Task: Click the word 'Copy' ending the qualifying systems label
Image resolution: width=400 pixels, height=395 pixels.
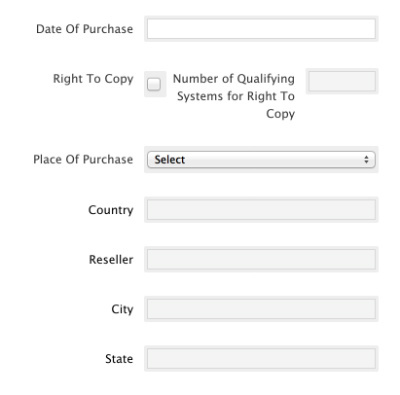Action: pyautogui.click(x=281, y=114)
